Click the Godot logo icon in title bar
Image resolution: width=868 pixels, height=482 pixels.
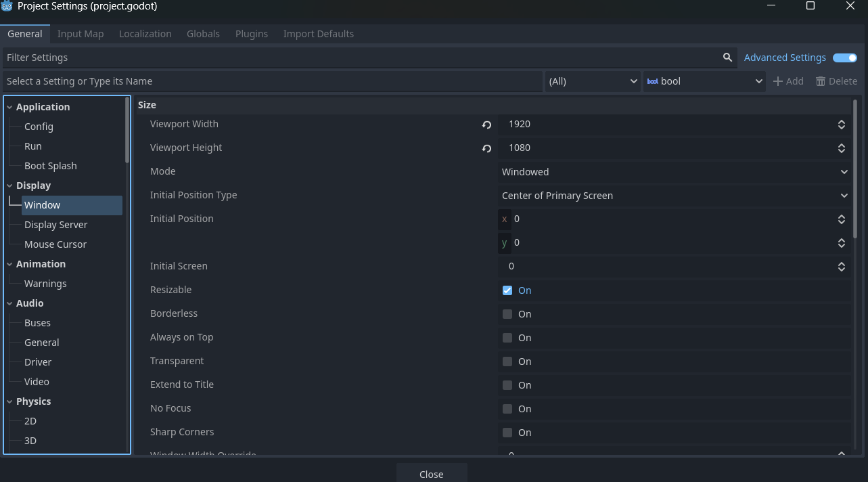point(7,6)
